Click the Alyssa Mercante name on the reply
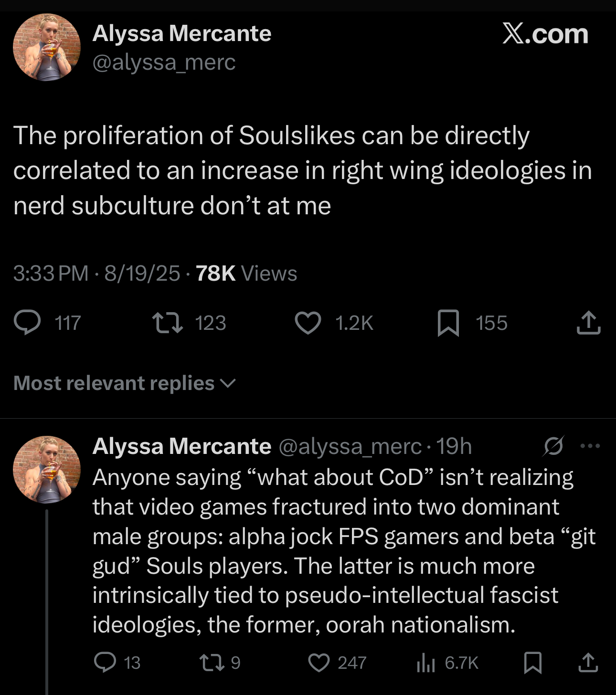 (x=181, y=446)
